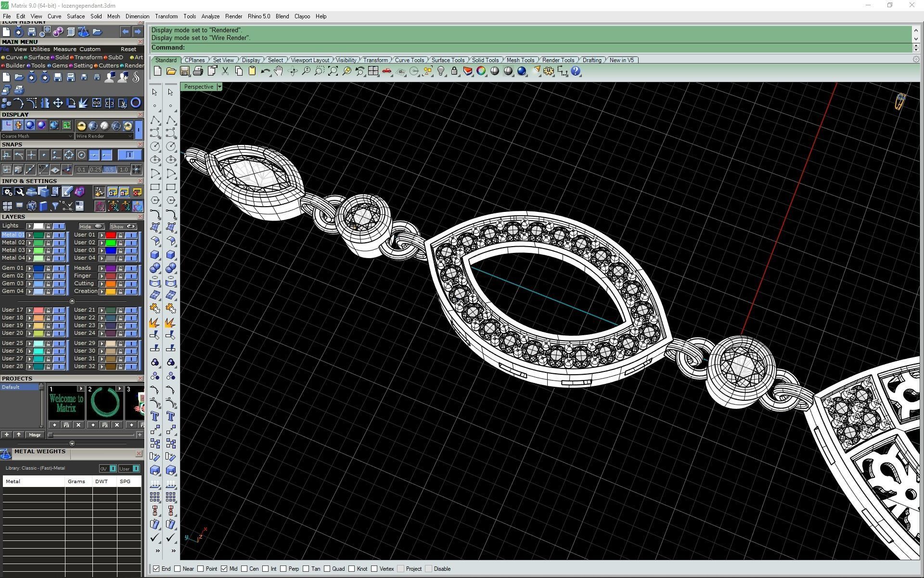
Task: Expand the User 01 layer arrow
Action: 102,235
